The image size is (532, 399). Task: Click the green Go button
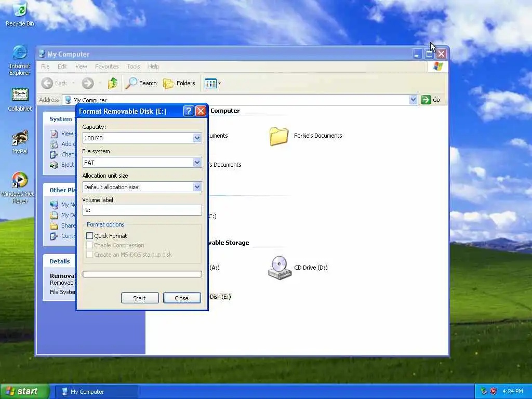(x=431, y=100)
